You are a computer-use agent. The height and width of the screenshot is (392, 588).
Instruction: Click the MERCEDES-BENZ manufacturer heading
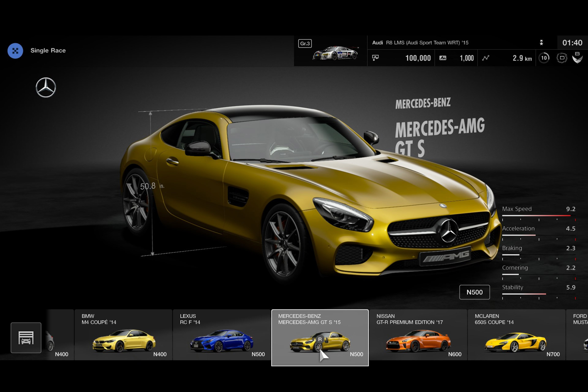[423, 103]
